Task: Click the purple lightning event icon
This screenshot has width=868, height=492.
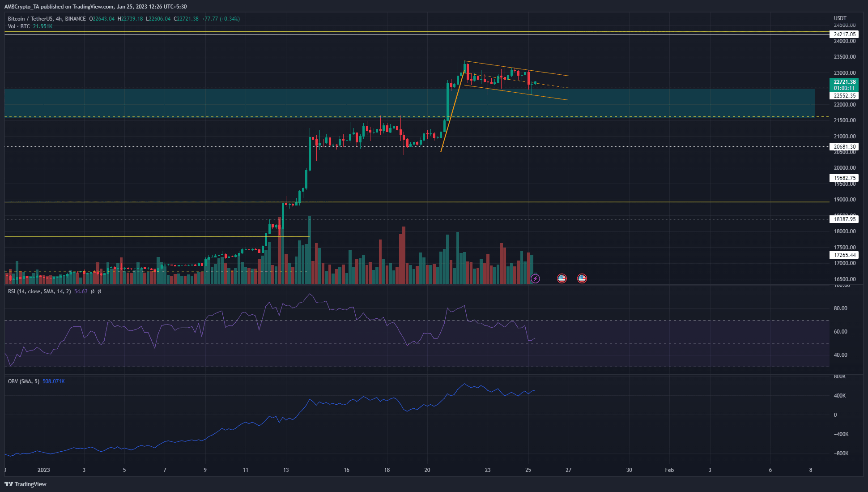Action: (x=535, y=278)
